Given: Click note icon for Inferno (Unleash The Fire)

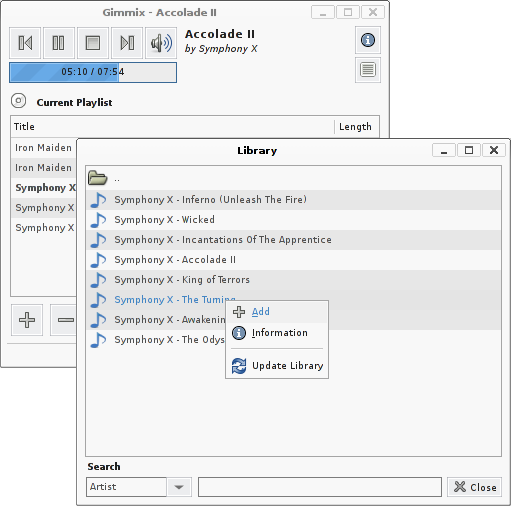Looking at the screenshot, I should click(98, 200).
